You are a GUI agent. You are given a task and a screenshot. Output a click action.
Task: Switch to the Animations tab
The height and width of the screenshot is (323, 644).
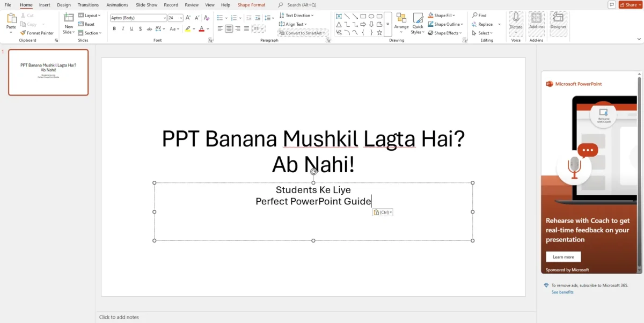(117, 5)
